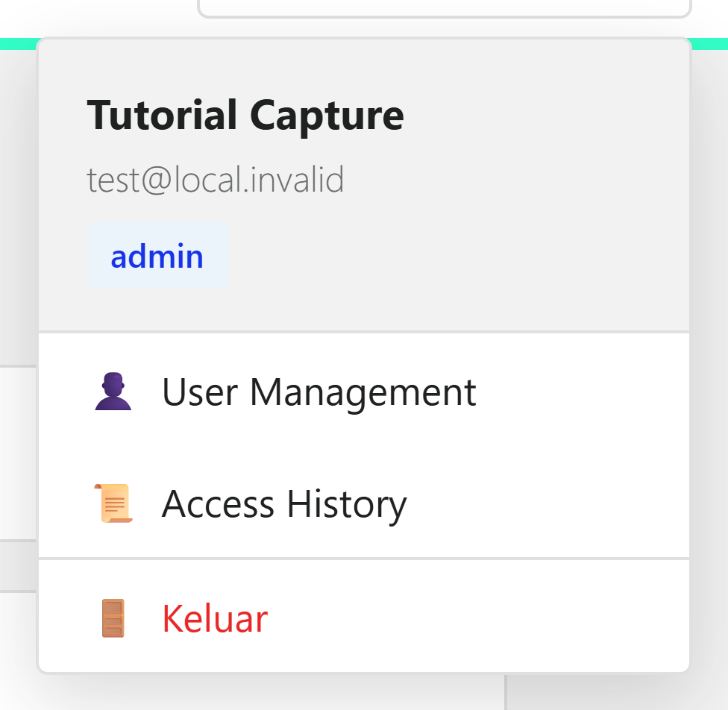728x710 pixels.
Task: Click the Access History scroll icon
Action: (113, 503)
